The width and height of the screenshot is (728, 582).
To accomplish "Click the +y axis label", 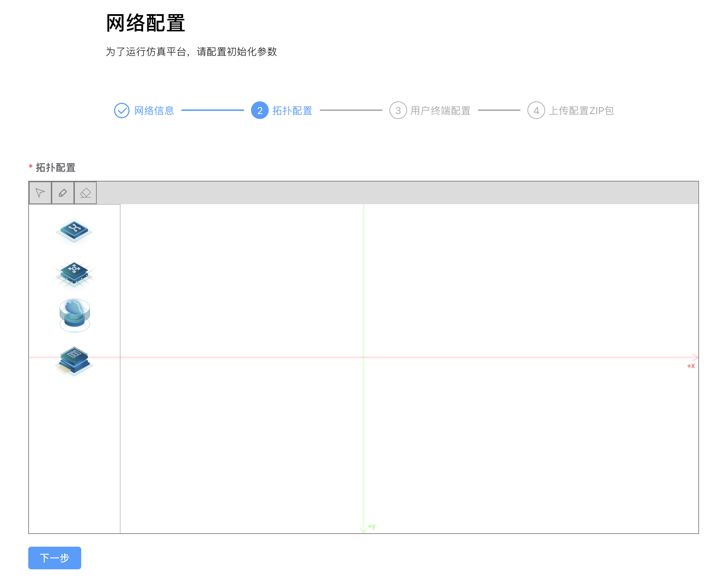I will click(x=372, y=526).
